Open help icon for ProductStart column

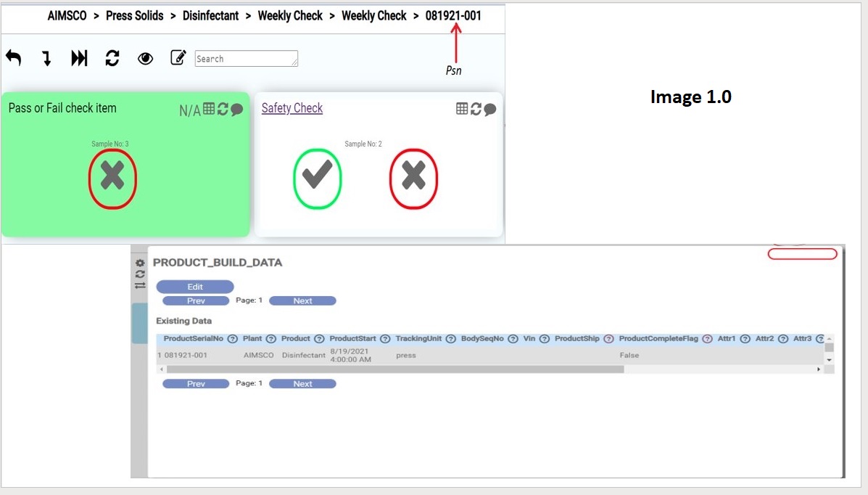pyautogui.click(x=385, y=339)
